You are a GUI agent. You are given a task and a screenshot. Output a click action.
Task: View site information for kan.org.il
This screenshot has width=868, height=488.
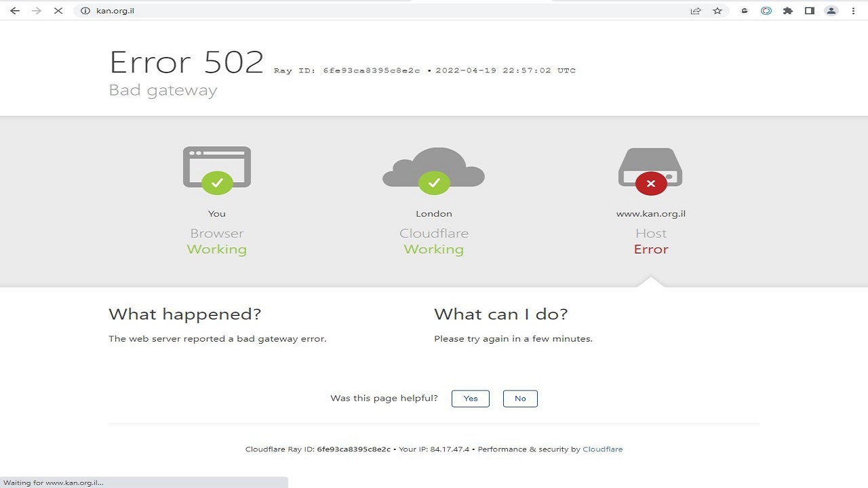pos(85,11)
